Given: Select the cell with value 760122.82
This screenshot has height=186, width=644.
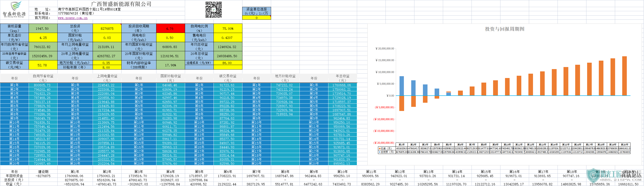Looking at the screenshot, I should (x=43, y=47).
